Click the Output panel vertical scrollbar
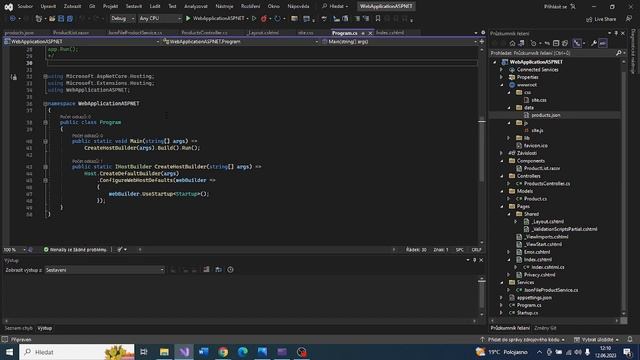The width and height of the screenshot is (640, 360). [482, 296]
